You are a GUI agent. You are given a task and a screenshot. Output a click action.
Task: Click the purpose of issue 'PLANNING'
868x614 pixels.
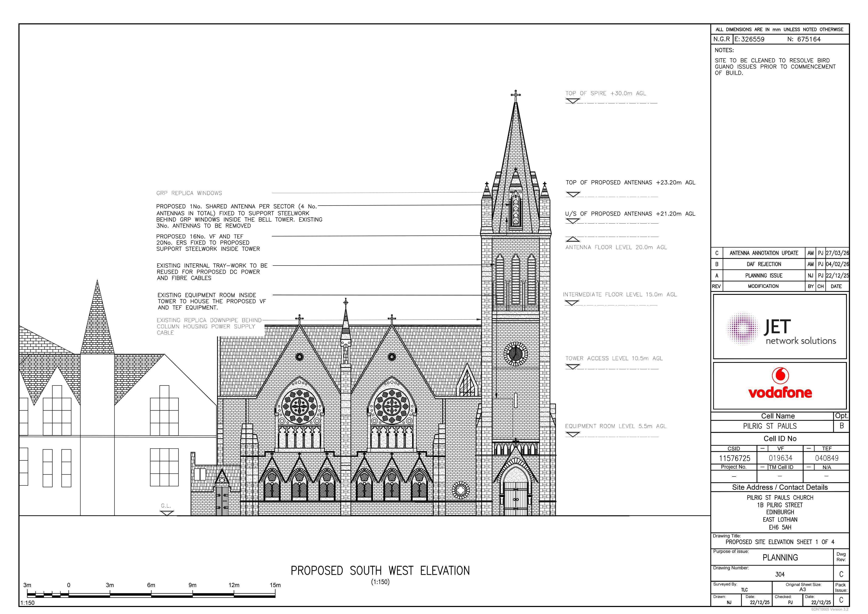click(780, 558)
